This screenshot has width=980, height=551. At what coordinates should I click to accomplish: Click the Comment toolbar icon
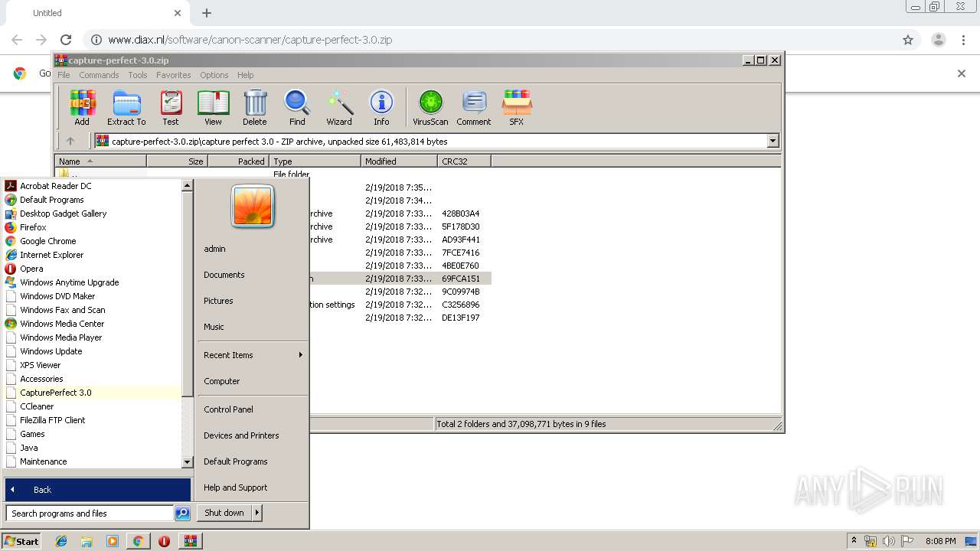[x=474, y=107]
